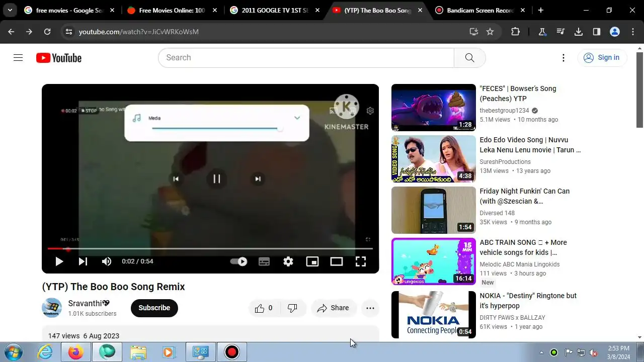Open thebestgroup1234 channel name
The height and width of the screenshot is (362, 644).
coord(504,111)
